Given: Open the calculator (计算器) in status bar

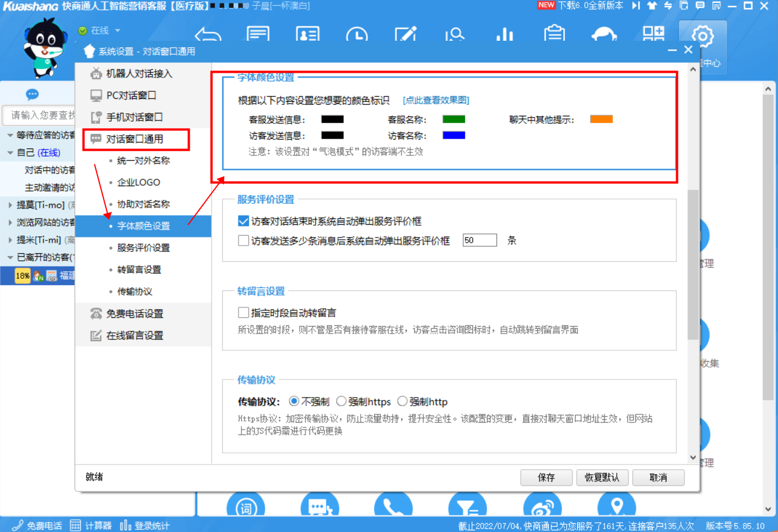Looking at the screenshot, I should pos(91,526).
